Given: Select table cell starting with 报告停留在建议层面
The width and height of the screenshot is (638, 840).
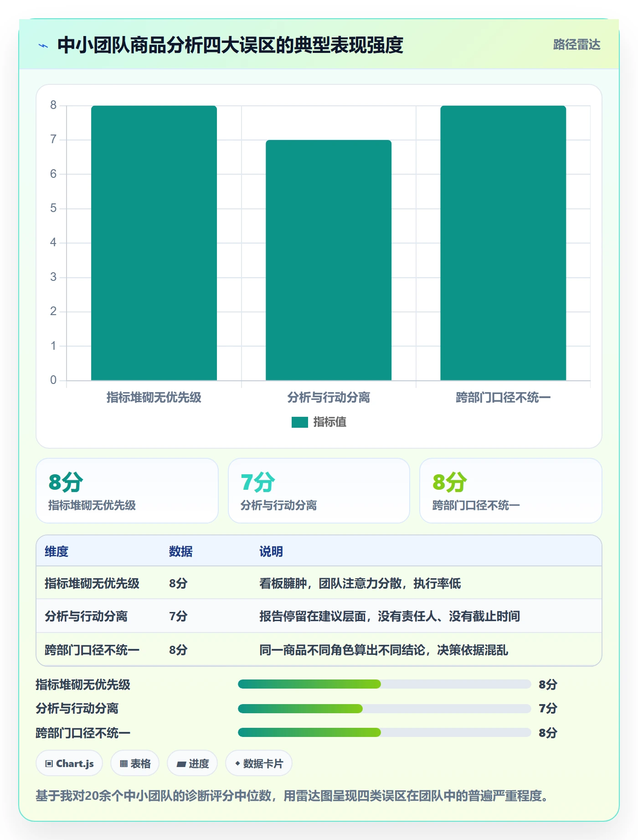Looking at the screenshot, I should coord(390,616).
